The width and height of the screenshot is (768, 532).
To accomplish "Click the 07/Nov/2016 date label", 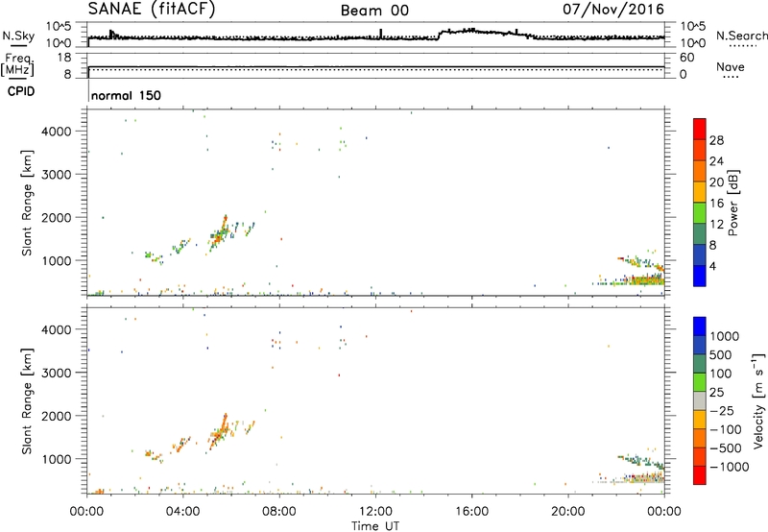I will click(613, 10).
